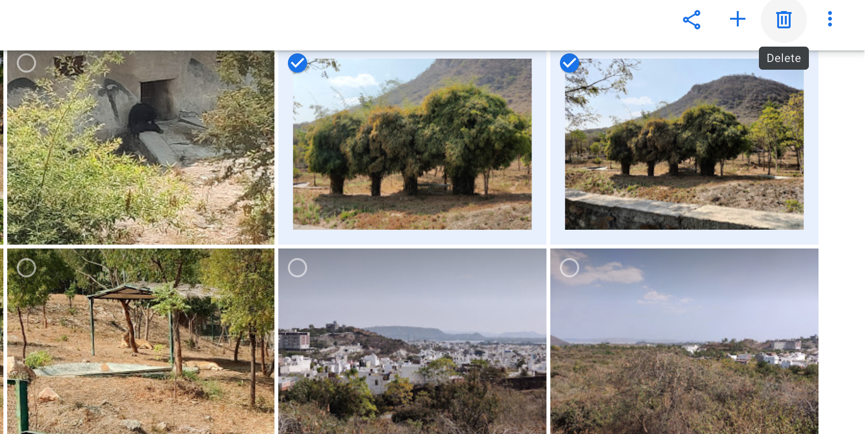Screen dimensions: 868x434
Task: Click the plus icon to add selected photos
Action: [738, 19]
